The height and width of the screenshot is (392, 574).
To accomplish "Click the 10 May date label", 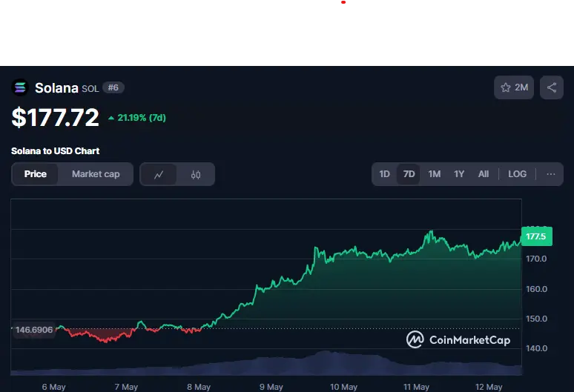I will coord(343,387).
